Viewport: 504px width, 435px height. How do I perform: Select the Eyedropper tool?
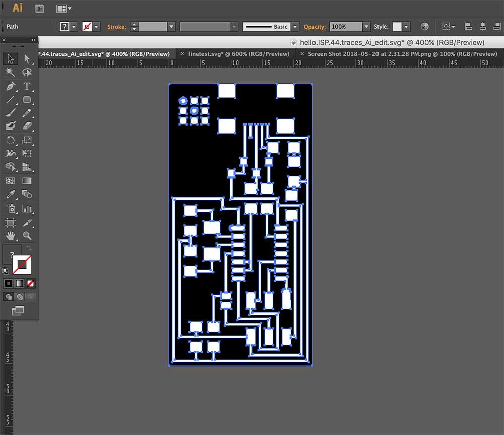click(10, 194)
